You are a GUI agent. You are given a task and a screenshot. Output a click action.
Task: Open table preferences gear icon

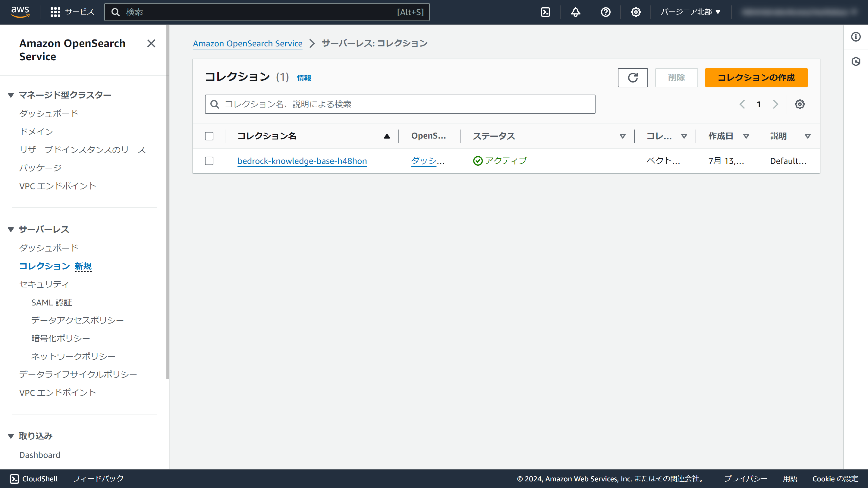(x=800, y=105)
